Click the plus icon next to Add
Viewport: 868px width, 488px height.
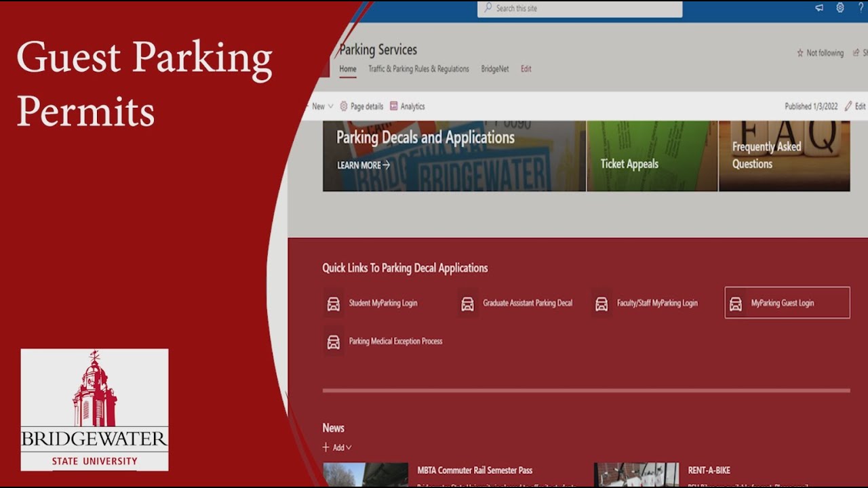tap(326, 447)
